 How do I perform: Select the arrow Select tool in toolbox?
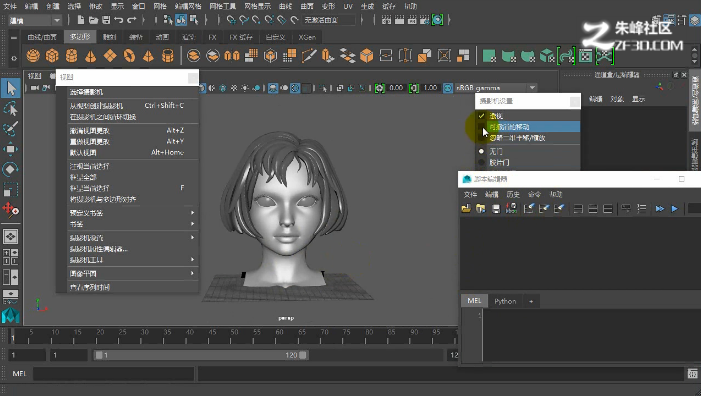(x=11, y=88)
